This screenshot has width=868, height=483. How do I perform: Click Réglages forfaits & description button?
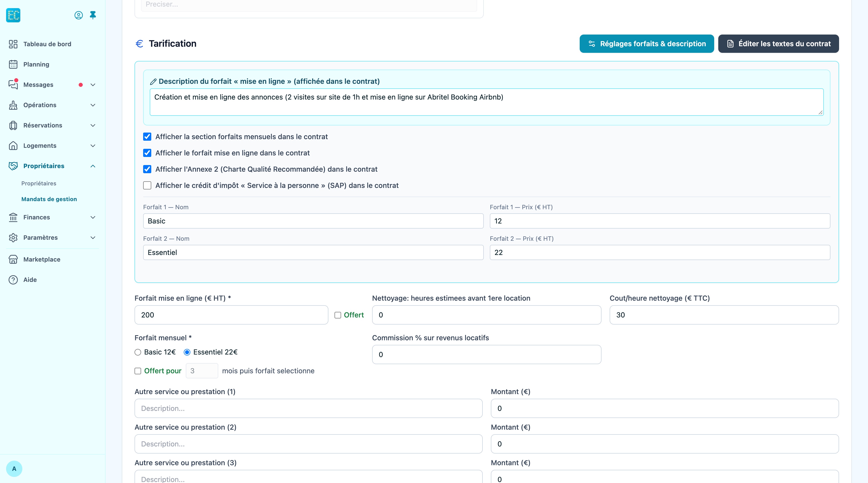pos(647,44)
